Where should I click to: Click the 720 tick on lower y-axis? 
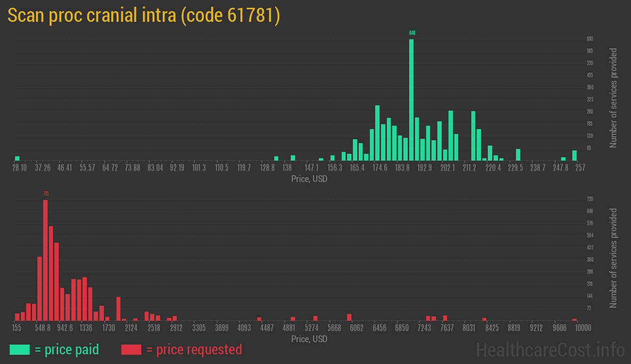(590, 199)
